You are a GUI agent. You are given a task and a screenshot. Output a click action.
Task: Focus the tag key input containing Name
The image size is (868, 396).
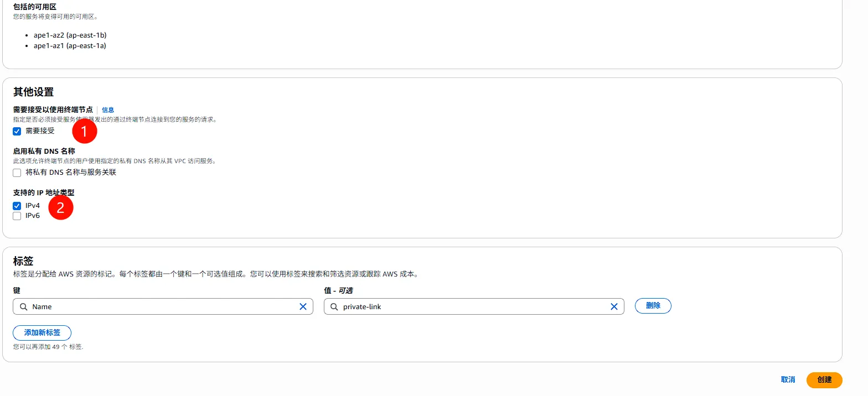pyautogui.click(x=161, y=306)
